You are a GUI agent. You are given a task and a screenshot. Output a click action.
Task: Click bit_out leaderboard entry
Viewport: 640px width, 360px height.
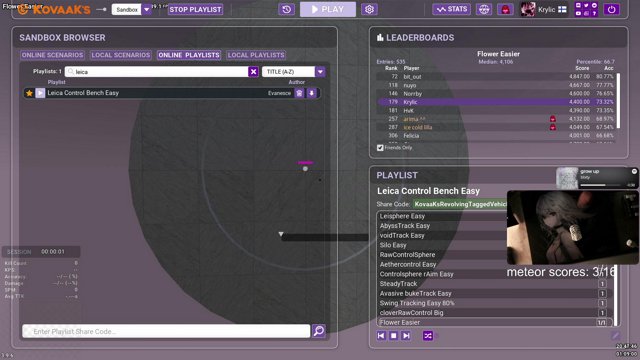(x=496, y=77)
